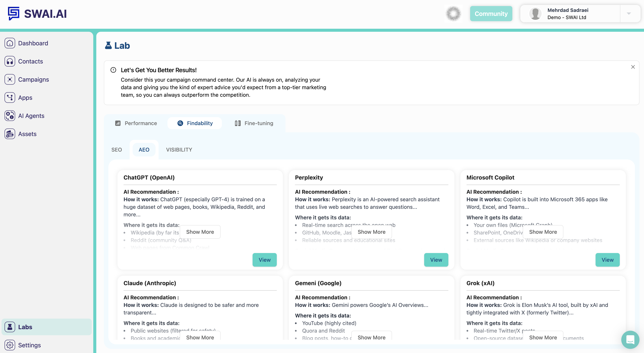Click the flask icon beside Lab heading
This screenshot has height=353, width=644.
click(108, 45)
